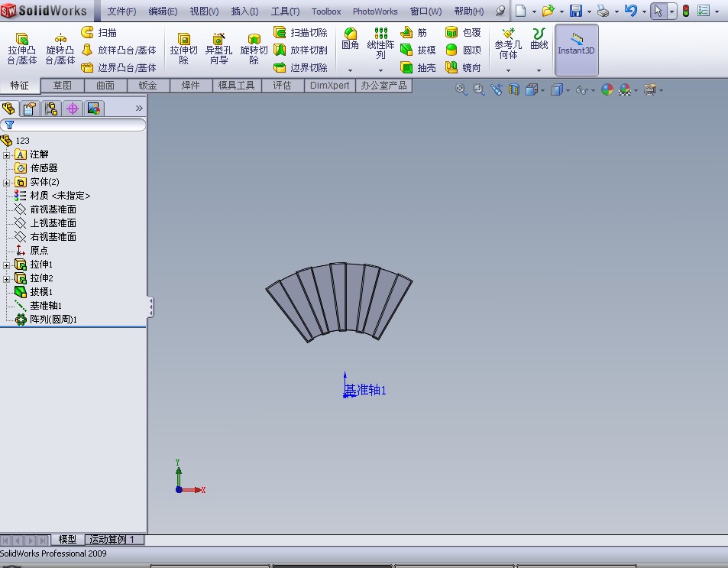The image size is (728, 568).
Task: Click the 线性阵列 linear pattern tool
Action: 380,44
